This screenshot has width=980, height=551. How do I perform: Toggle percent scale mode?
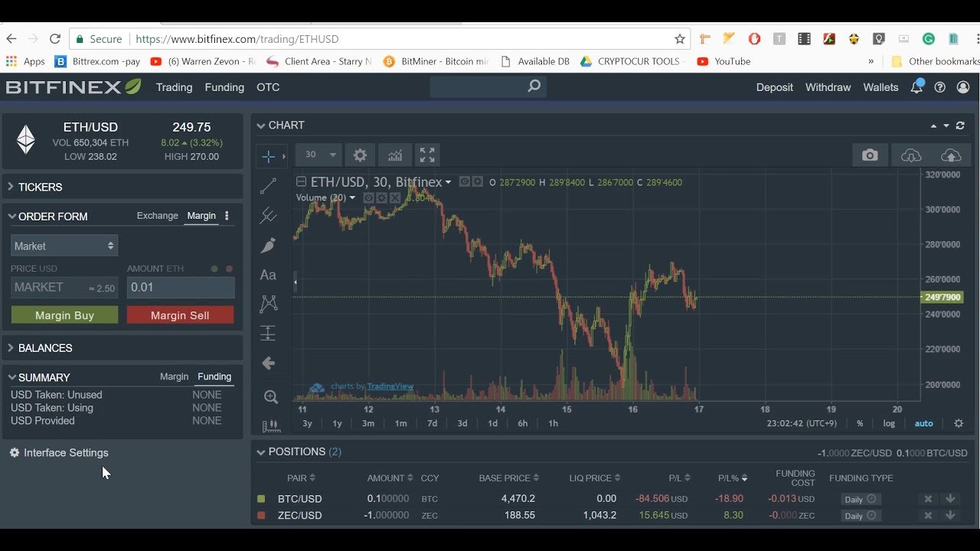[x=860, y=423]
